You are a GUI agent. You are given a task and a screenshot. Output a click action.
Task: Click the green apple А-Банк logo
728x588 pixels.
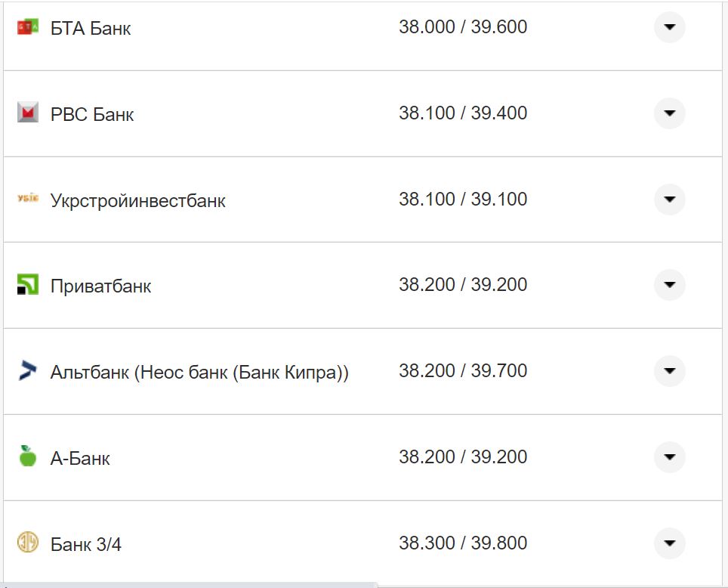point(27,456)
